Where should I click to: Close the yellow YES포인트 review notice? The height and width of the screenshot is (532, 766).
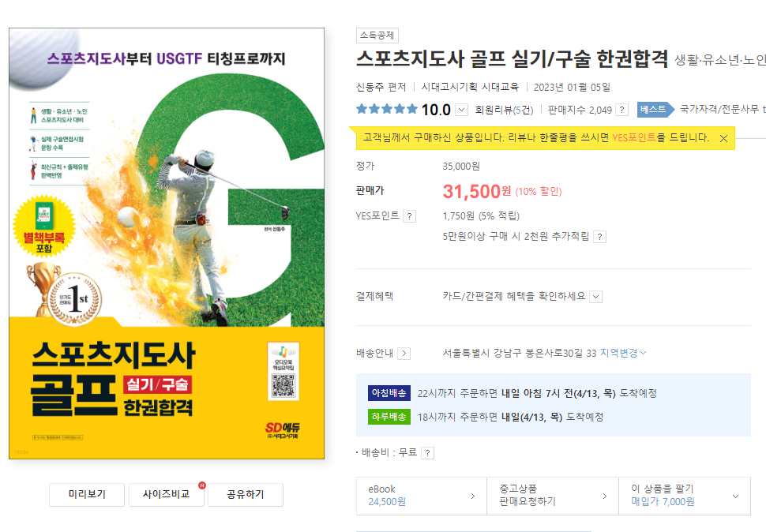[723, 139]
